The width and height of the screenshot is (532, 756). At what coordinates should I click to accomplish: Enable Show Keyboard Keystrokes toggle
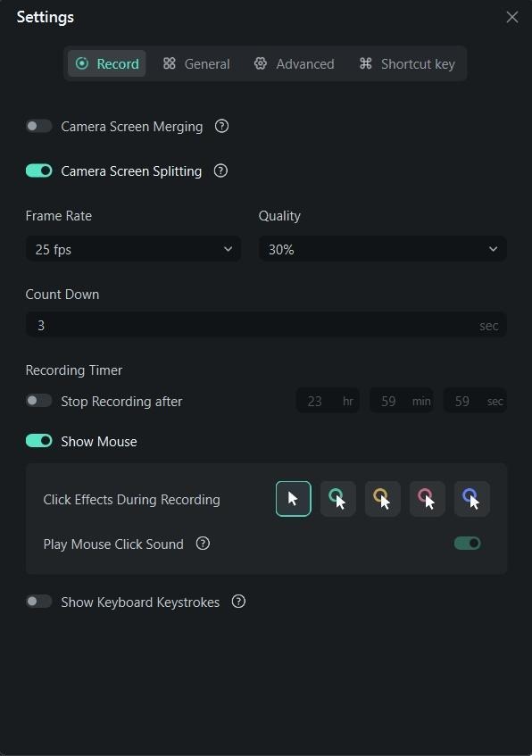[x=38, y=602]
